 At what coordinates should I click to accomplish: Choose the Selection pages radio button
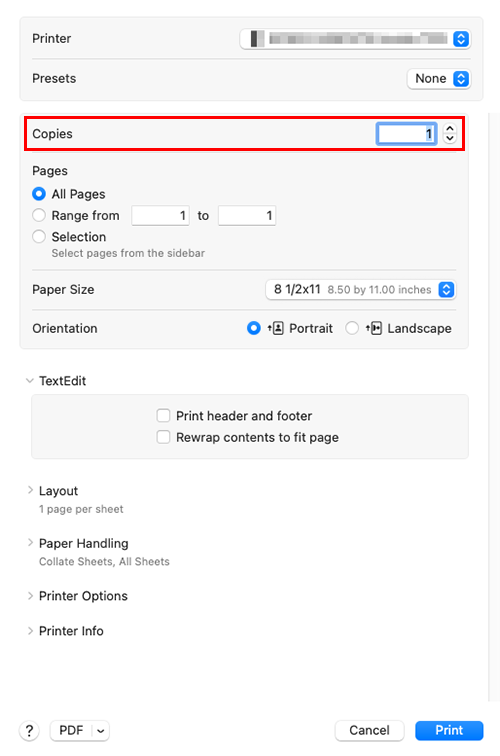(x=39, y=237)
